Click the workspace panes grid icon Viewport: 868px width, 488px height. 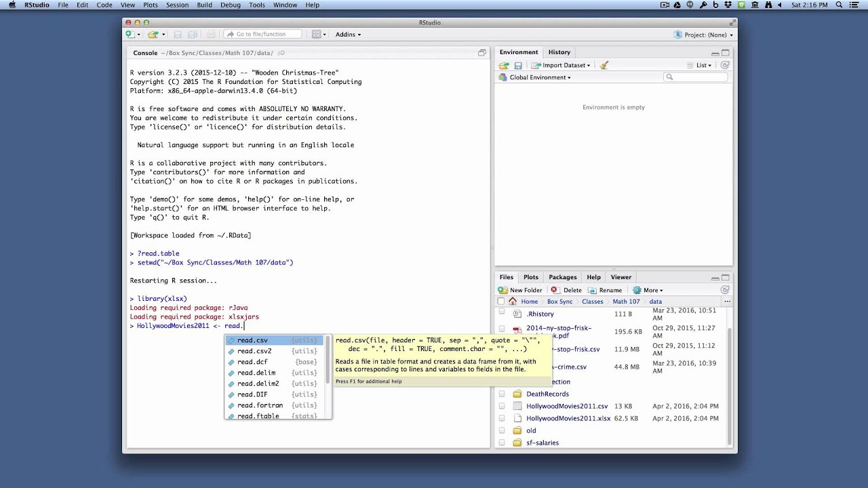[x=316, y=34]
